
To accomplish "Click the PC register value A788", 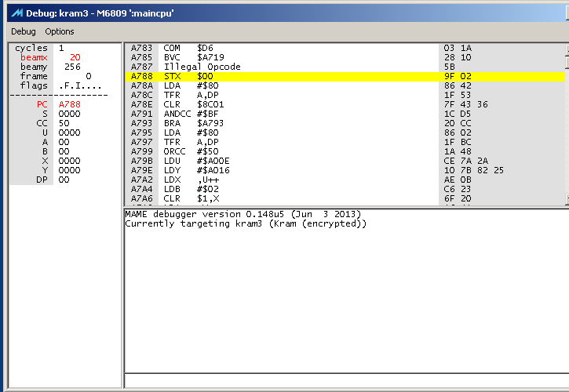I will click(69, 104).
